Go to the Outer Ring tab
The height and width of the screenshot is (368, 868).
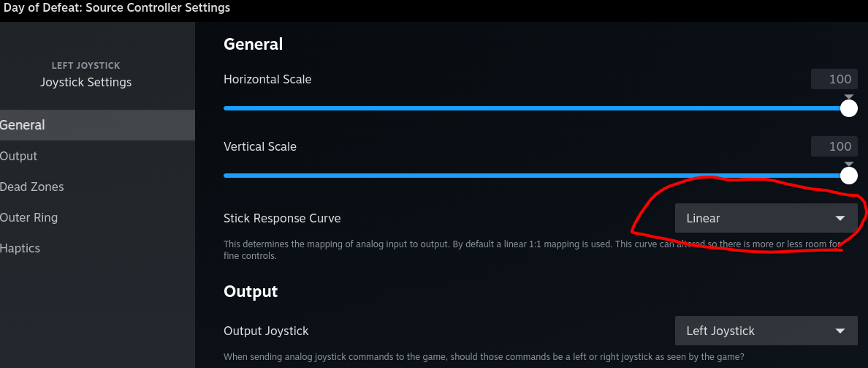click(29, 217)
